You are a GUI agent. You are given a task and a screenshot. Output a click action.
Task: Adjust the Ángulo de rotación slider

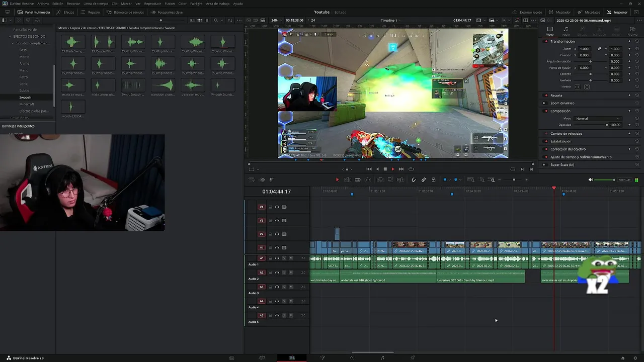pyautogui.click(x=591, y=61)
